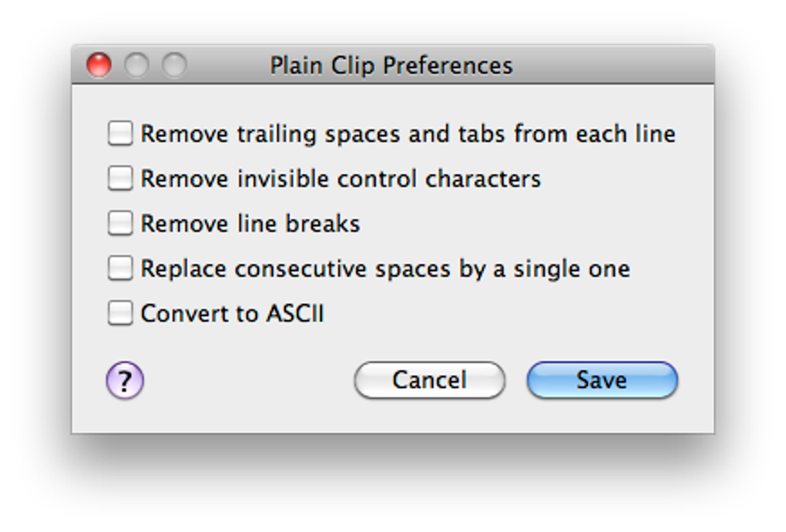This screenshot has height=532, width=786.
Task: Open help with the purple question mark button
Action: point(125,380)
